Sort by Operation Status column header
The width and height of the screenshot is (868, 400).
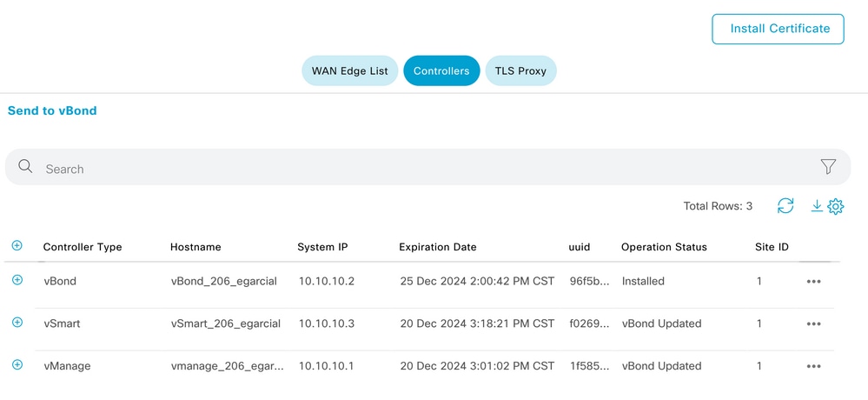(x=665, y=247)
